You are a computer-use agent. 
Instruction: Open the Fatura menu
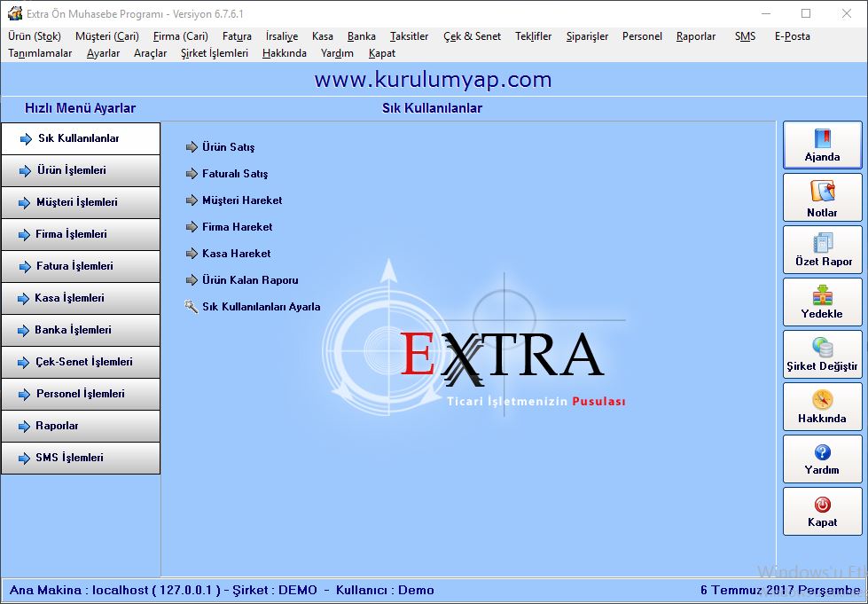point(237,36)
